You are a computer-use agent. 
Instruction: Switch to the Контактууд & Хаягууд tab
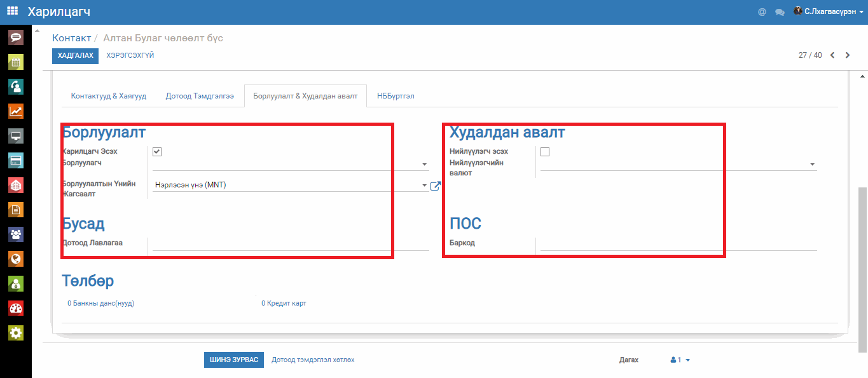(x=109, y=96)
